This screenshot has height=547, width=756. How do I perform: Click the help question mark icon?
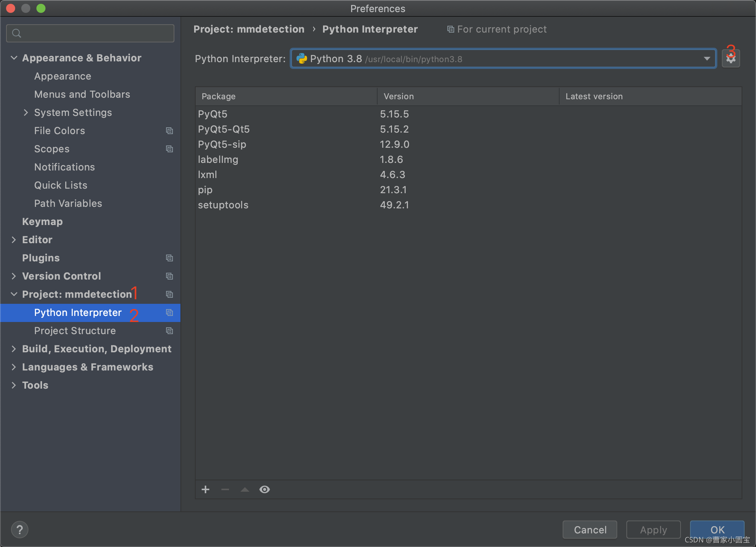pyautogui.click(x=20, y=529)
